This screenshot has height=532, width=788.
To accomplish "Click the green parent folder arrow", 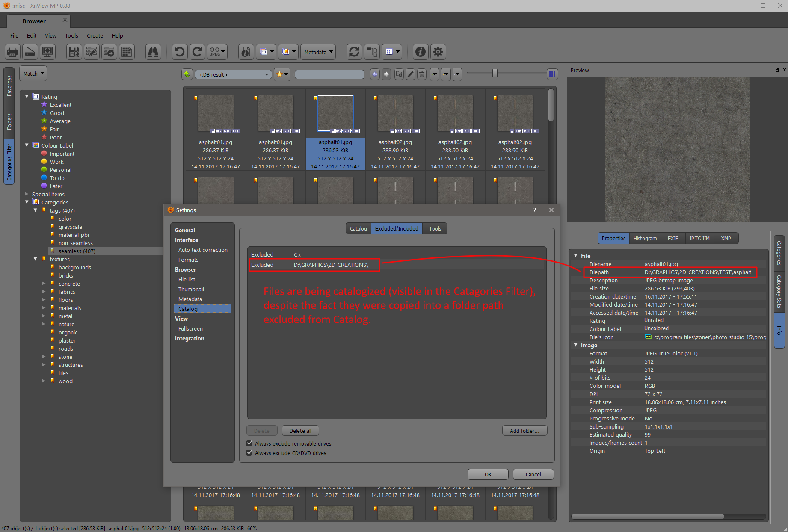I will pos(187,74).
